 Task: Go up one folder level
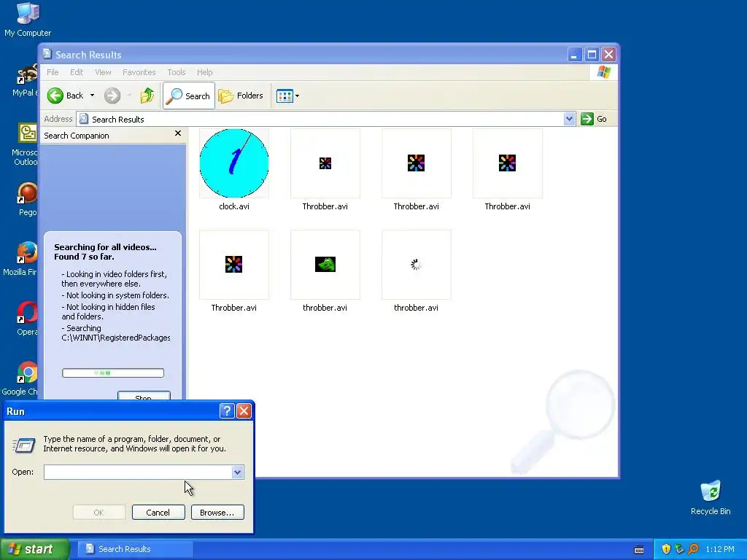pos(147,96)
